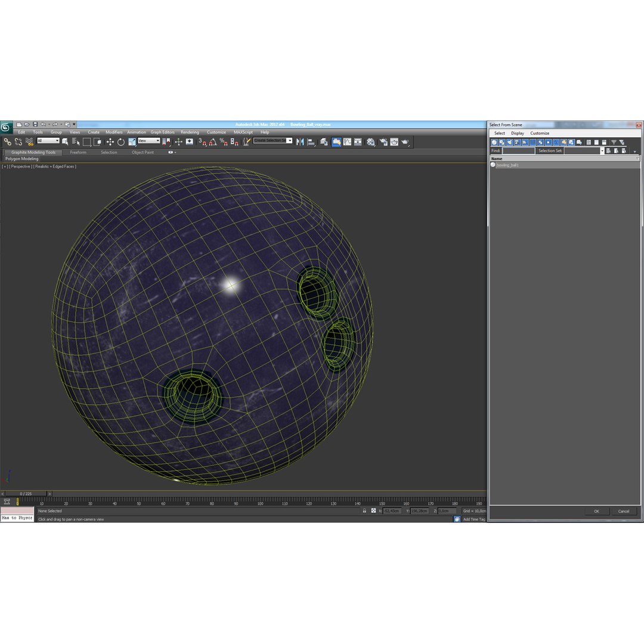
Task: Toggle the Graphite Modeling Tools ribbon button
Action: (x=336, y=142)
